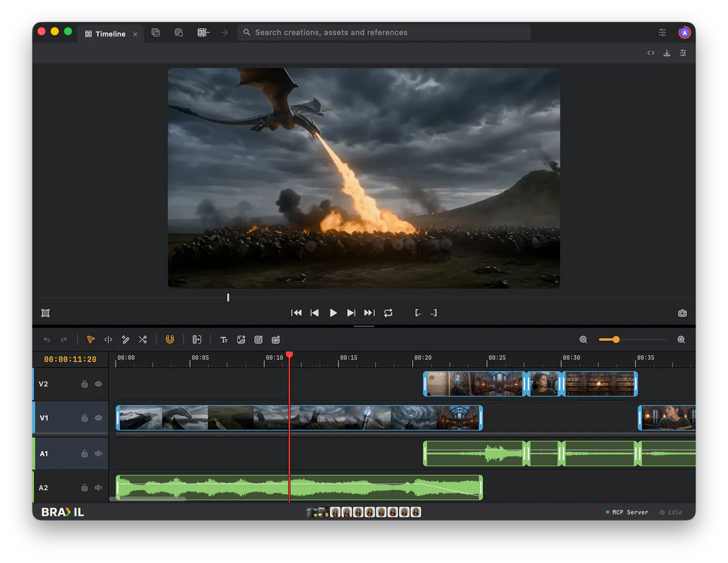The width and height of the screenshot is (728, 563).
Task: Open the filmstrip timeline icon in tab bar
Action: [x=203, y=32]
